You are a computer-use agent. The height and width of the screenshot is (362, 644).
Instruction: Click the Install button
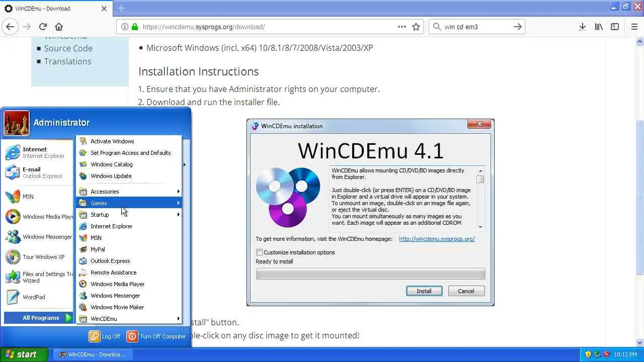[x=424, y=291]
